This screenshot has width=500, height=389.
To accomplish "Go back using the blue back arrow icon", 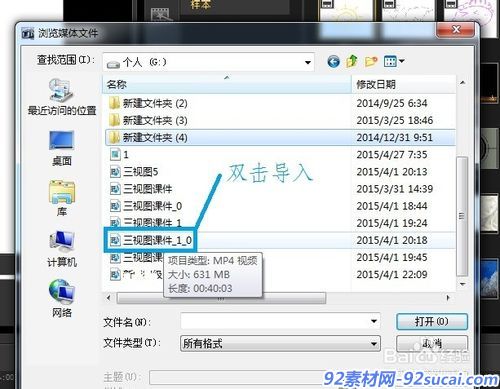I will point(333,62).
